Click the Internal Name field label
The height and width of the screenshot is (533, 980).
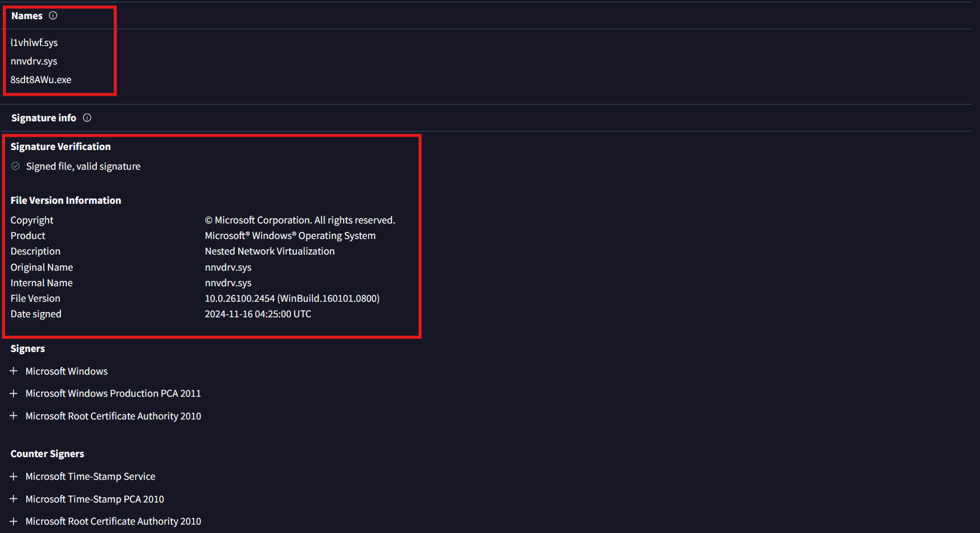coord(41,283)
